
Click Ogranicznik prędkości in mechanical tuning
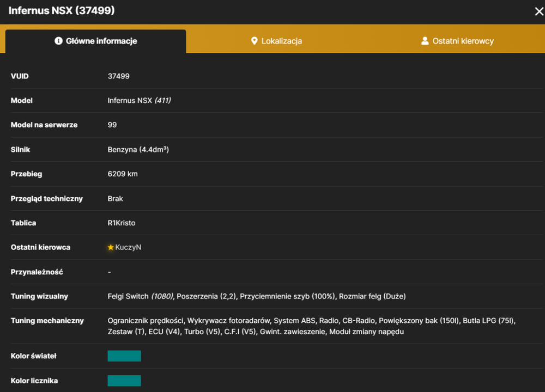[146, 321]
